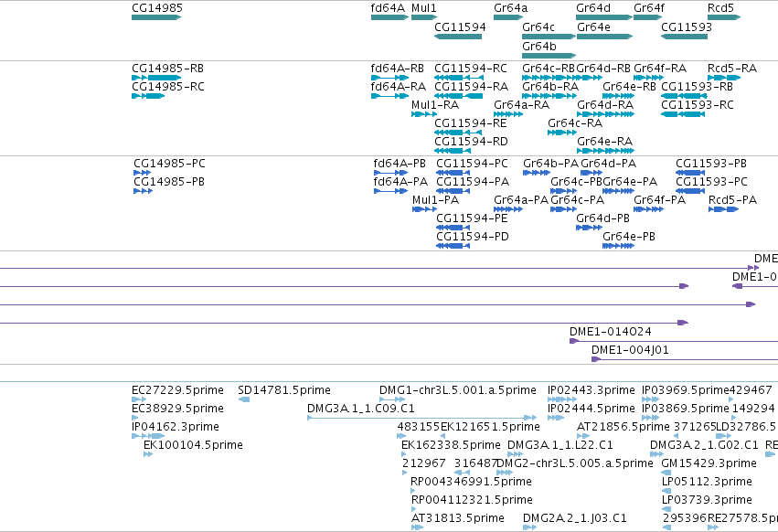Click transcript Gr64a-RA
Image resolution: width=778 pixels, height=532 pixels.
tap(508, 114)
